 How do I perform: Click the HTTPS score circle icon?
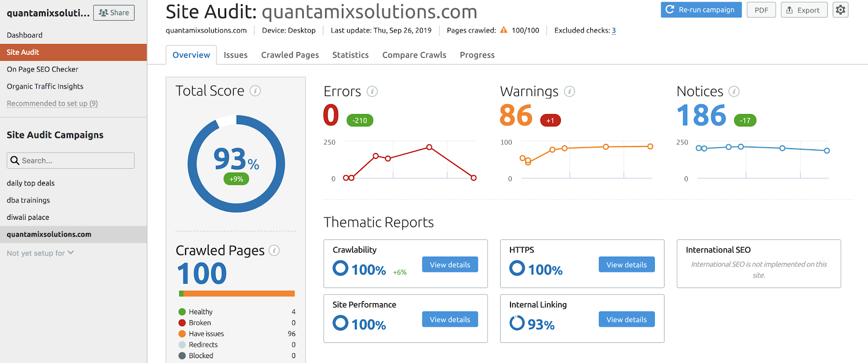pyautogui.click(x=517, y=268)
